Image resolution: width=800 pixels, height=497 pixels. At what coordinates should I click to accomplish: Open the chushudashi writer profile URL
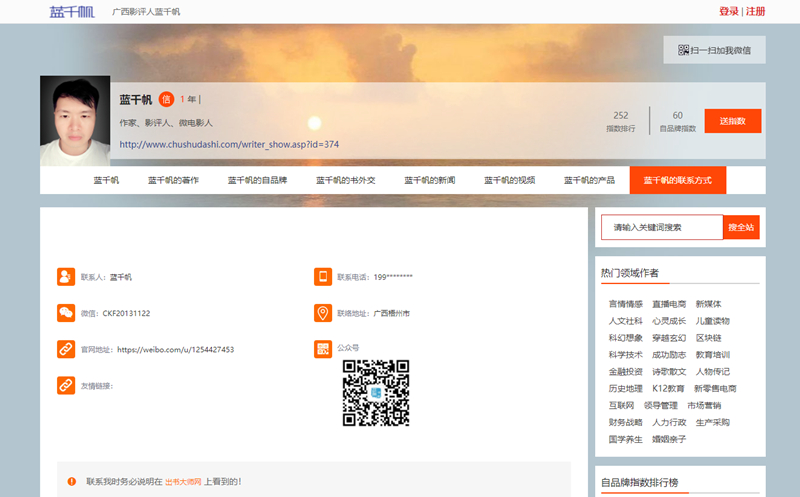click(229, 144)
